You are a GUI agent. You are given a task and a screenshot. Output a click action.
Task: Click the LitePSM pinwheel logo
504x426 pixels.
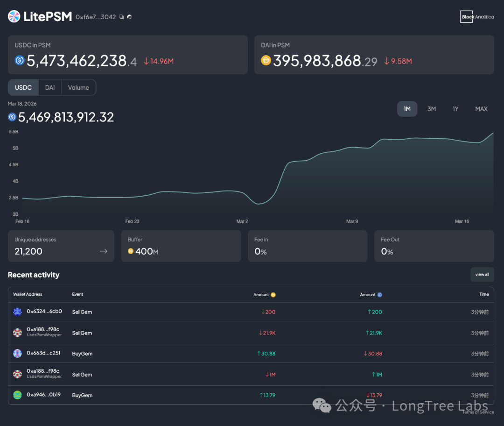14,16
